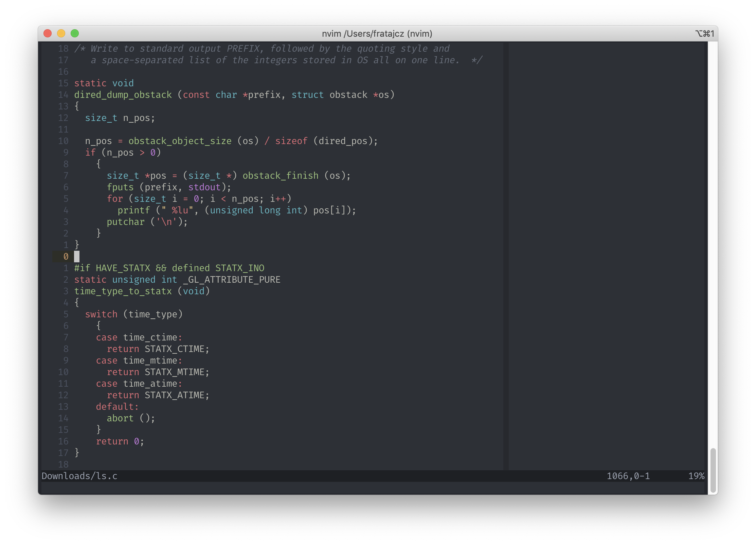Image resolution: width=756 pixels, height=545 pixels.
Task: Click '(unsigned long int)' cast in printf line
Action: 256,210
